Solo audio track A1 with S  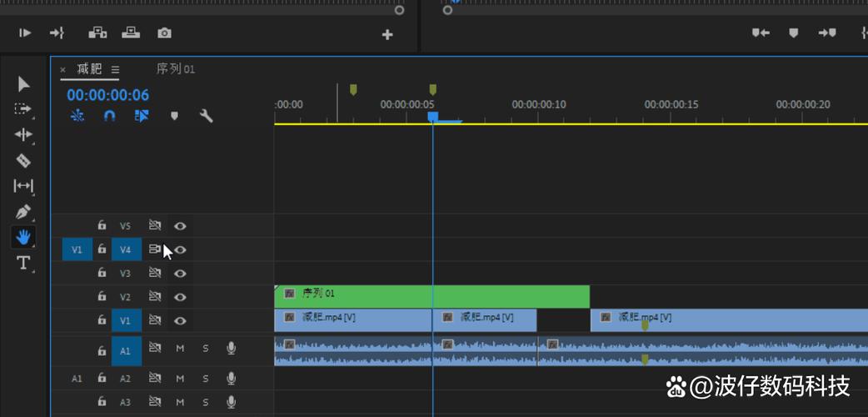coord(206,349)
